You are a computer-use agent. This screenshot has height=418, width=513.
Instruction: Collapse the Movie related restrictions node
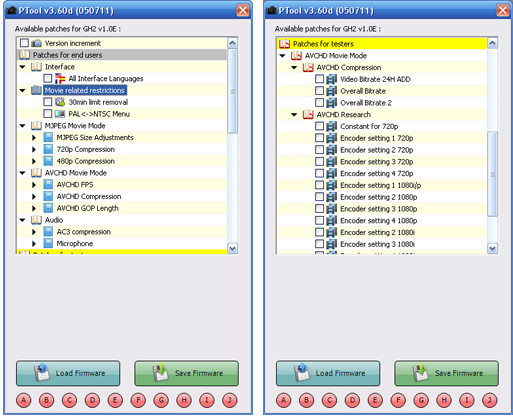23,90
